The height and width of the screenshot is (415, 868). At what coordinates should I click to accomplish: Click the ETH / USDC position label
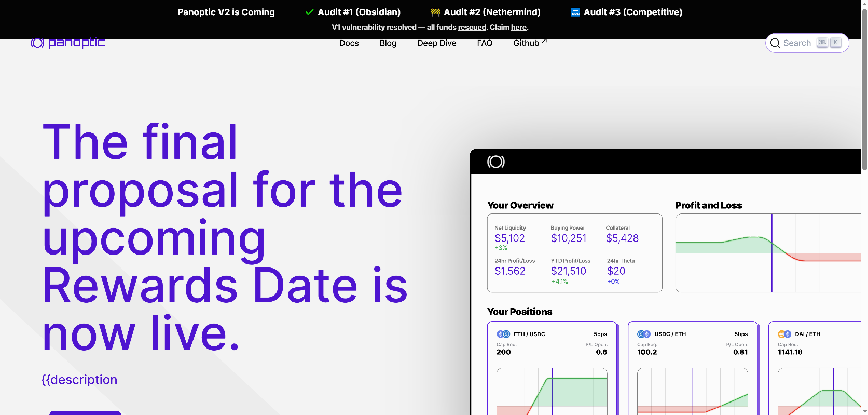pyautogui.click(x=529, y=334)
